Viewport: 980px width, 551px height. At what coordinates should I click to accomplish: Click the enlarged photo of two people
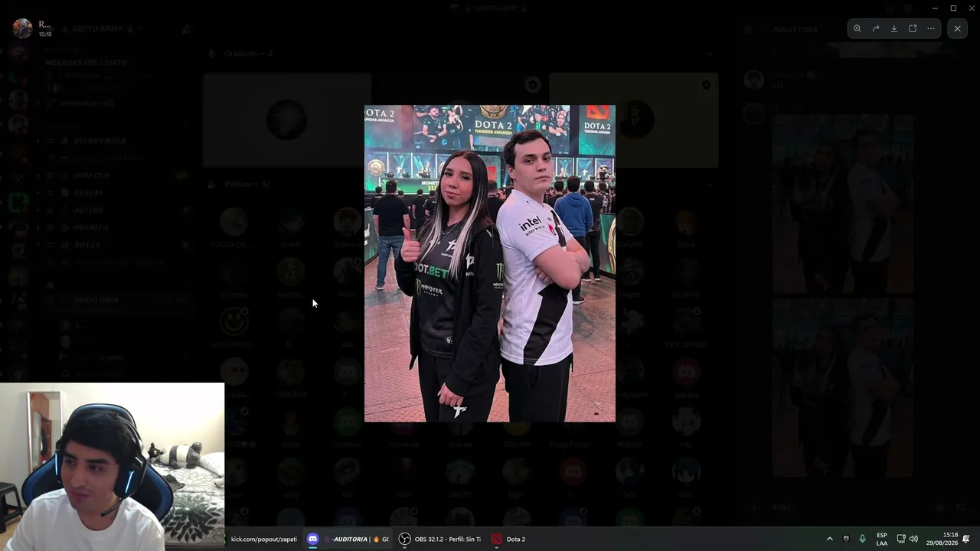click(x=490, y=263)
